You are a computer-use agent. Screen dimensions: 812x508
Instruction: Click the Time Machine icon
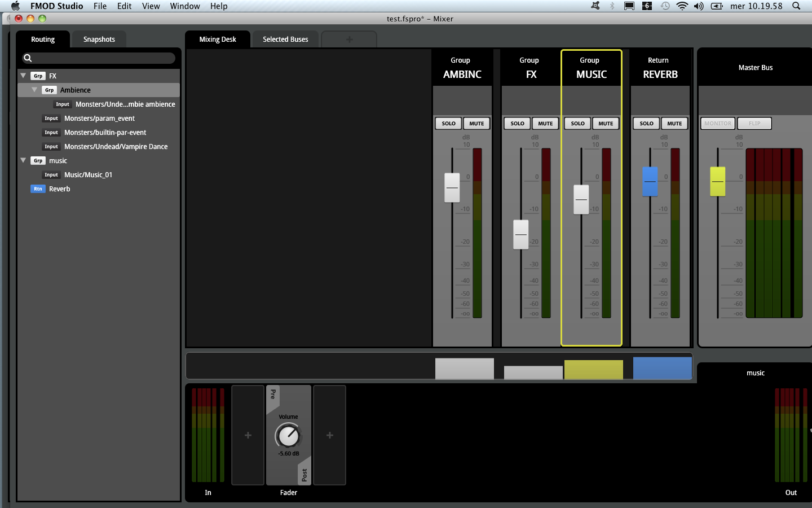pyautogui.click(x=665, y=6)
